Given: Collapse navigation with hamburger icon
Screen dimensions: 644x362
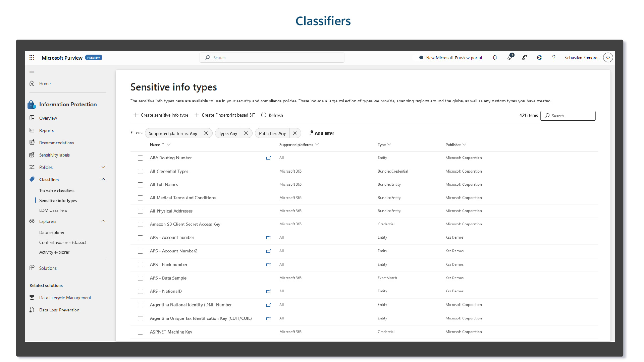Looking at the screenshot, I should point(32,71).
